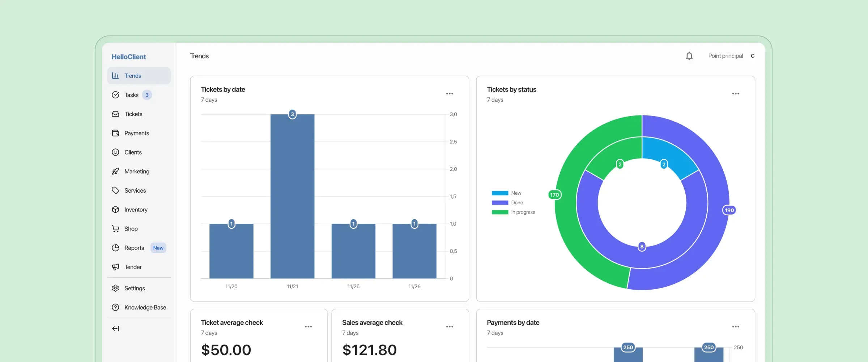
Task: Open Reports marked with New badge
Action: pyautogui.click(x=134, y=248)
